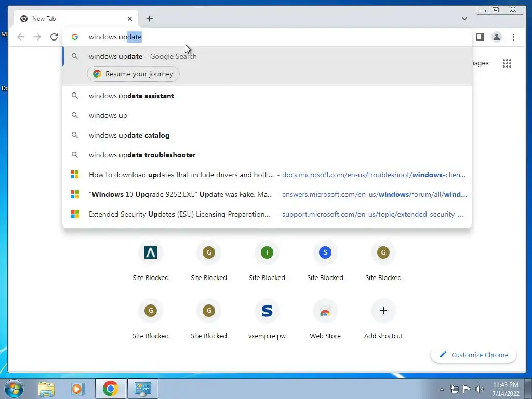The width and height of the screenshot is (532, 399).
Task: Click the Resume your journey chip
Action: 134,74
